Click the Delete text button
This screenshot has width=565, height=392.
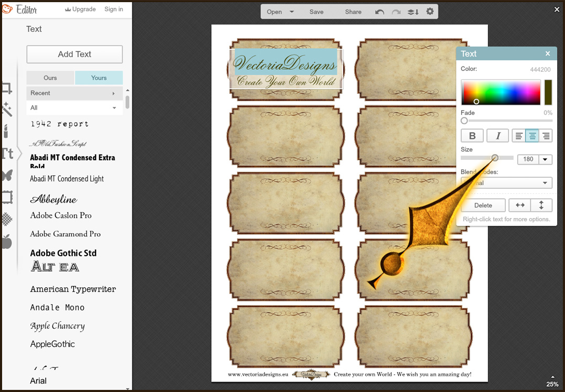click(483, 205)
